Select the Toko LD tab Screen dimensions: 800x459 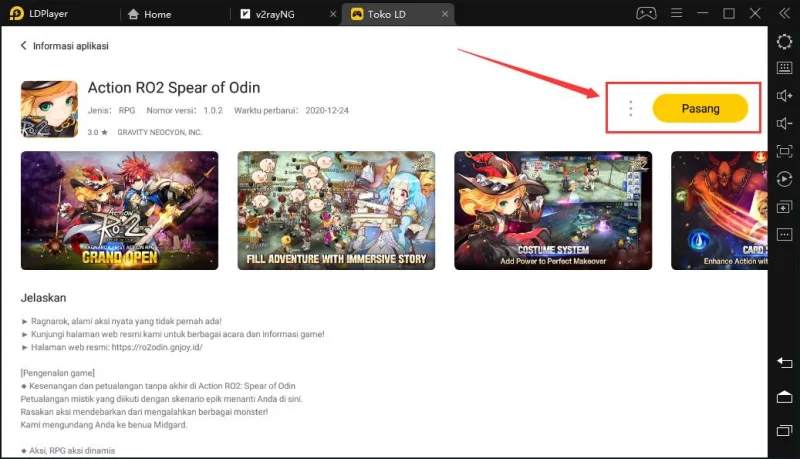click(379, 14)
